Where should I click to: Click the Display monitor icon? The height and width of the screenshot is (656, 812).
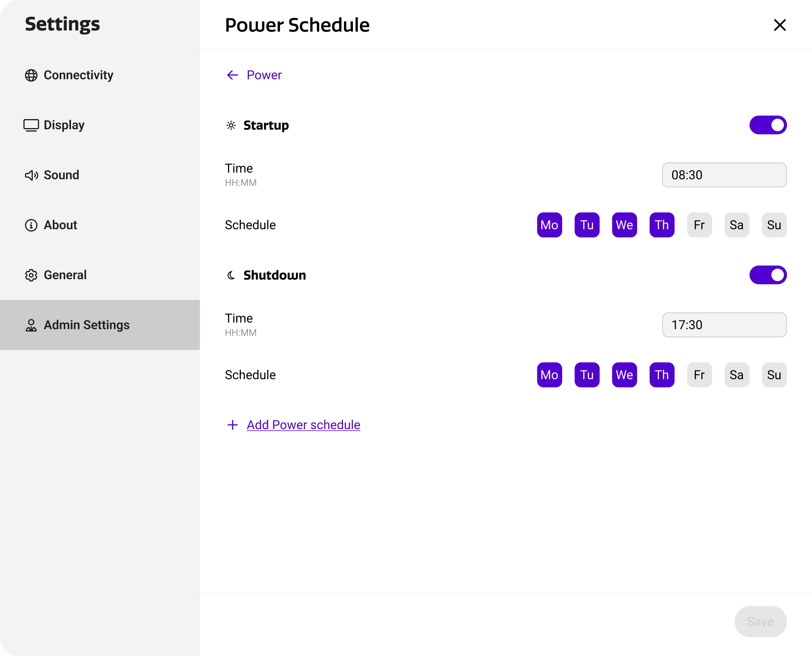click(31, 125)
